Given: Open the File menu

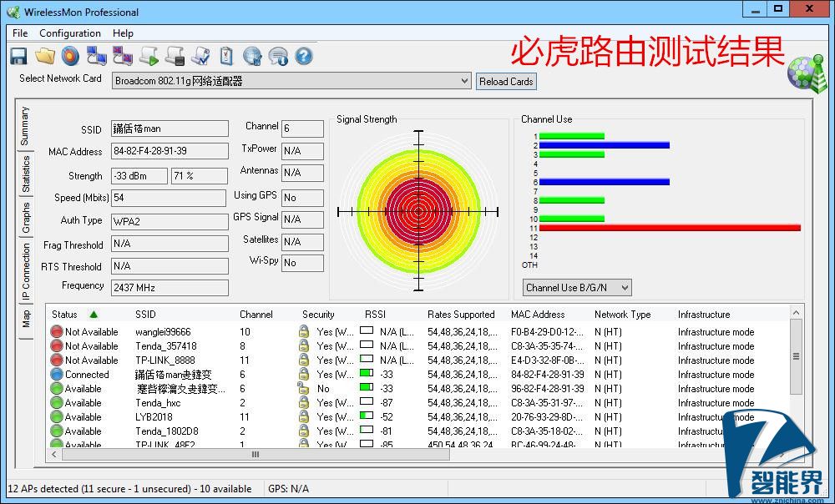Looking at the screenshot, I should [20, 33].
